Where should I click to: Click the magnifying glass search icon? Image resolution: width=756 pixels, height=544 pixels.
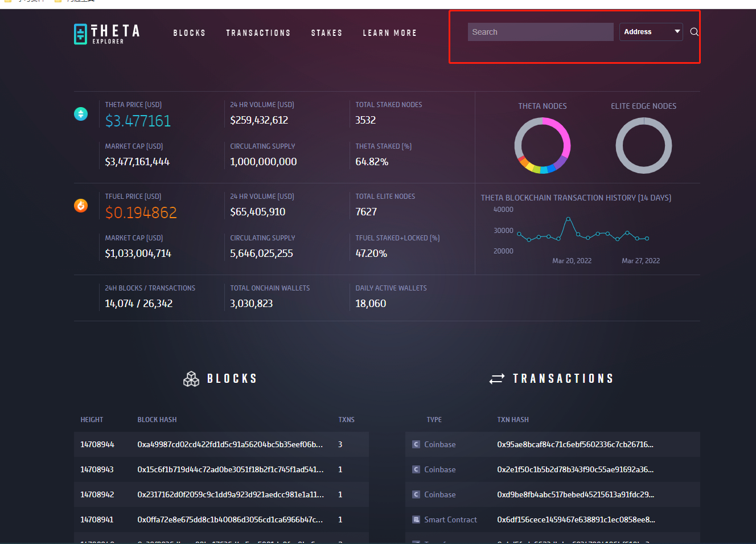[694, 32]
